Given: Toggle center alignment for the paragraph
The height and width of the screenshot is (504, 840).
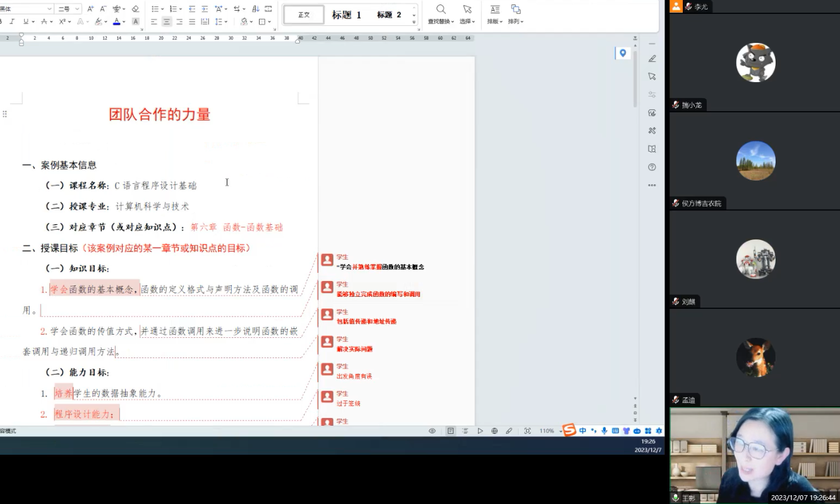Looking at the screenshot, I should (167, 21).
